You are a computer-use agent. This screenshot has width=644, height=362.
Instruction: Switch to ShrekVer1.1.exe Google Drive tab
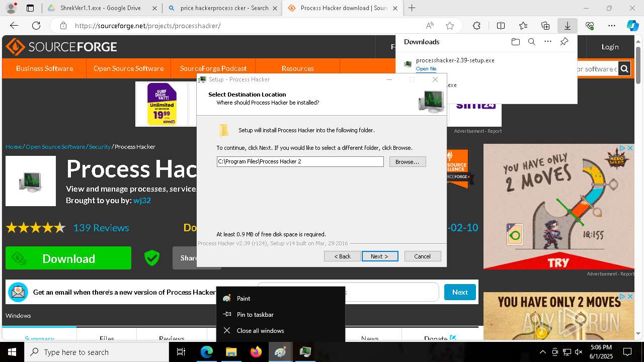[x=101, y=8]
